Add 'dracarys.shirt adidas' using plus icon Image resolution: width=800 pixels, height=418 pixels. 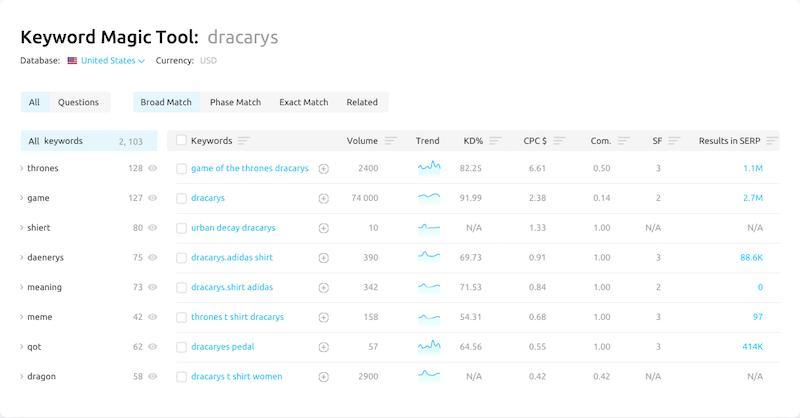pos(323,287)
